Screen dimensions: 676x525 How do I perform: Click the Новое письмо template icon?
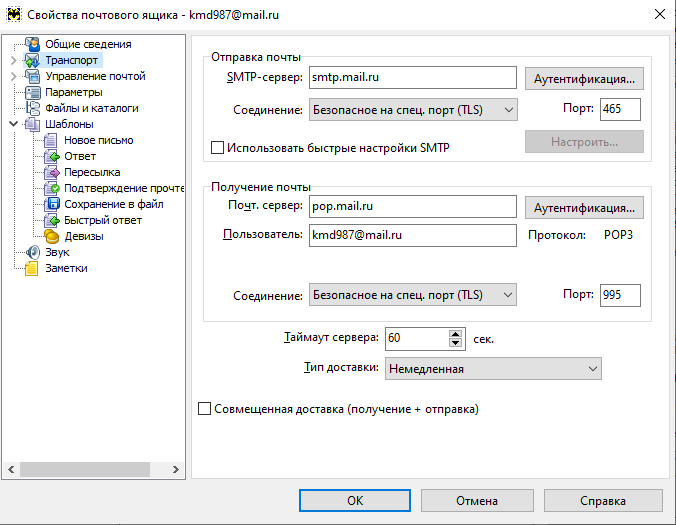click(x=51, y=140)
